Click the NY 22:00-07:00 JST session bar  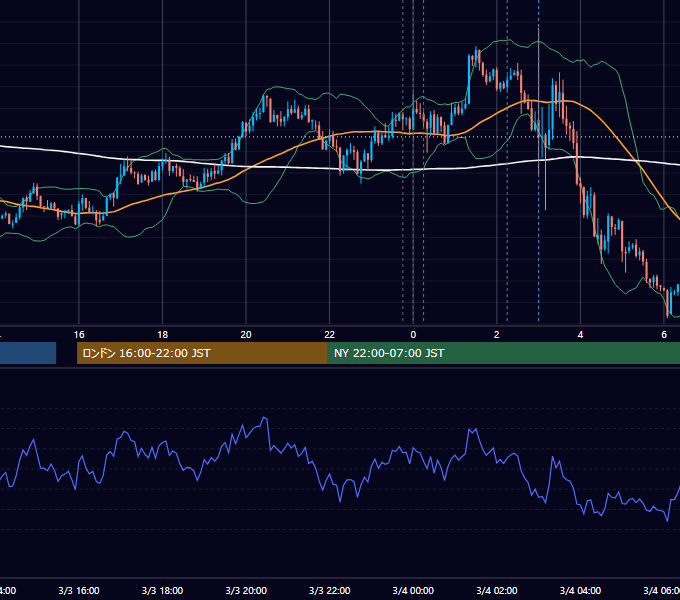(x=503, y=353)
